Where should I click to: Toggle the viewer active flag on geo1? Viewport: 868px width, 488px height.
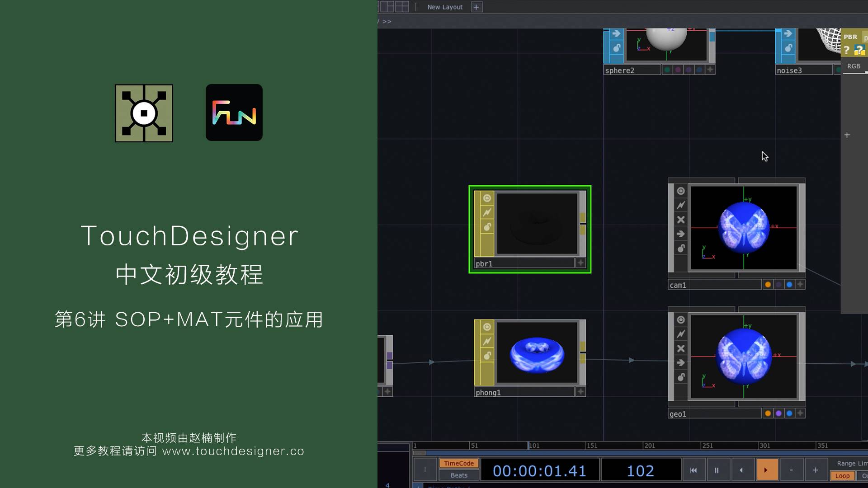681,319
